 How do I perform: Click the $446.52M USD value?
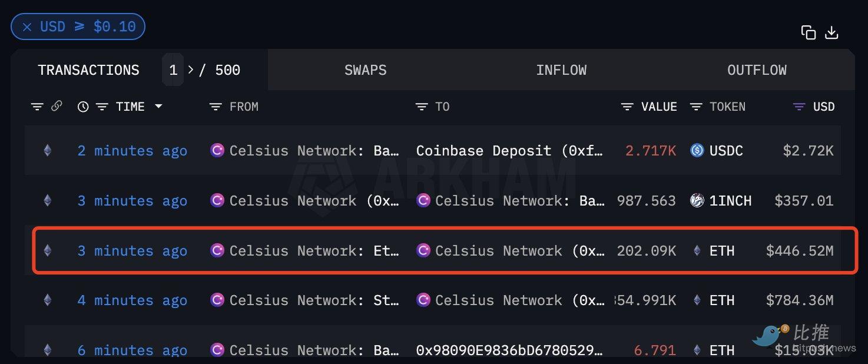click(800, 251)
